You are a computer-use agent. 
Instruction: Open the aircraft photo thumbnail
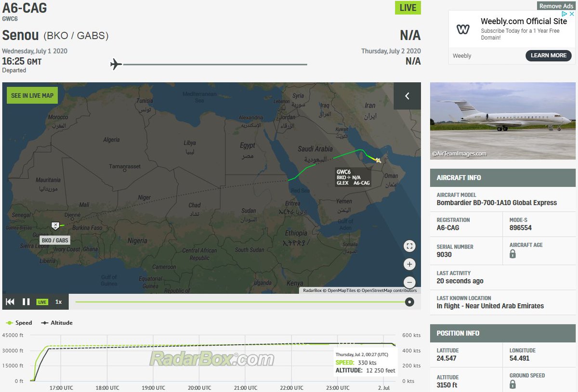click(x=502, y=121)
